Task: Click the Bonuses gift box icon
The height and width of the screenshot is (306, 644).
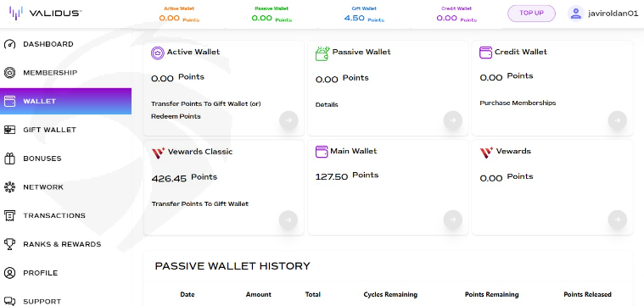Action: pos(9,159)
